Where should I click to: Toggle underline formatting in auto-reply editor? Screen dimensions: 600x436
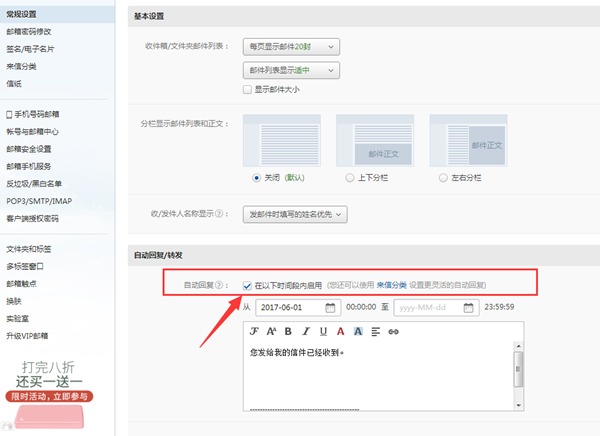pos(323,331)
